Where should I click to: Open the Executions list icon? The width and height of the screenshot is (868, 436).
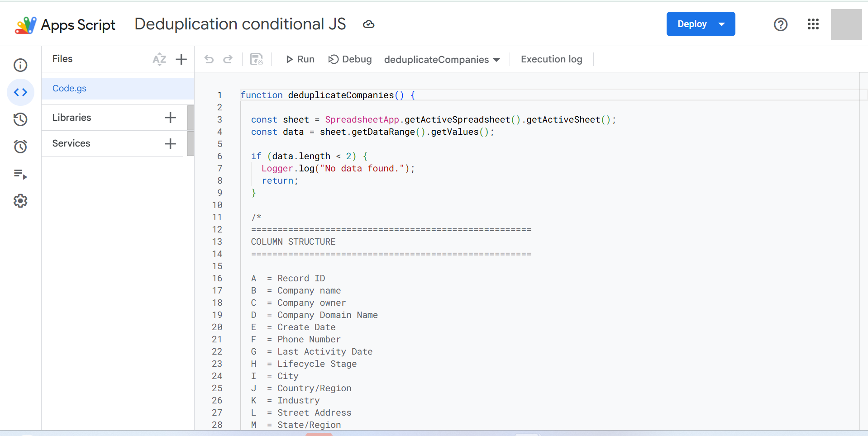pyautogui.click(x=20, y=174)
